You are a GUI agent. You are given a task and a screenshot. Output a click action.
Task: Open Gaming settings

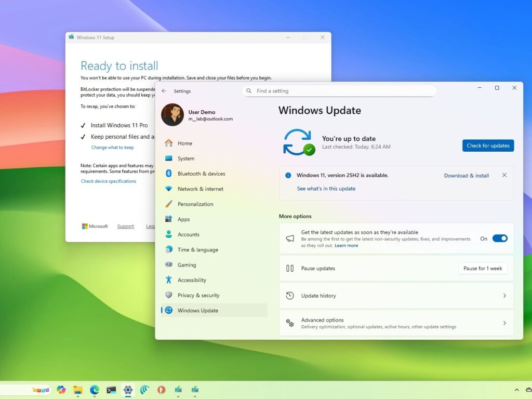pos(186,264)
